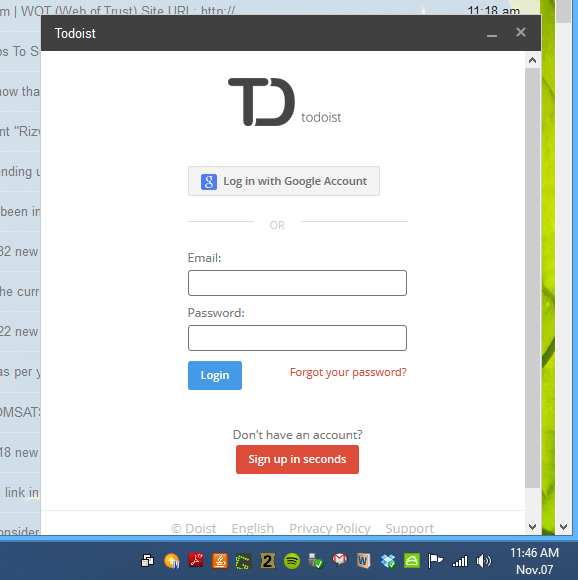
Task: Open the Doist copyright link
Action: click(x=194, y=528)
